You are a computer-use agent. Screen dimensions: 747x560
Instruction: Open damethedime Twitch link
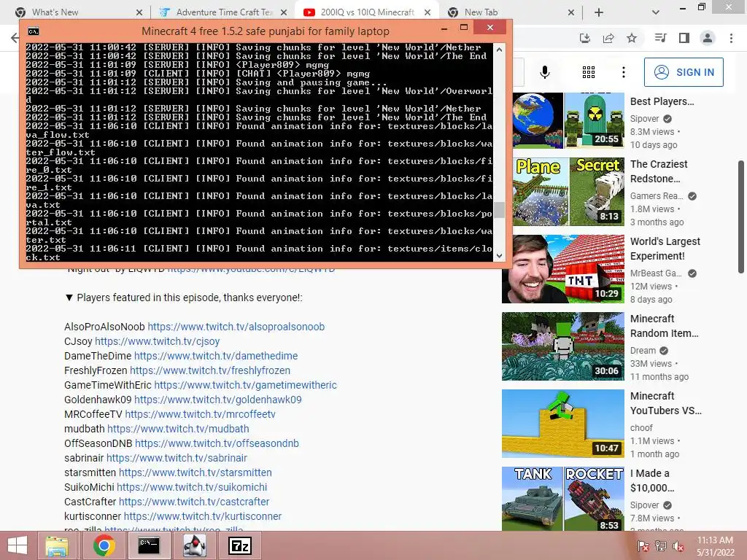216,356
